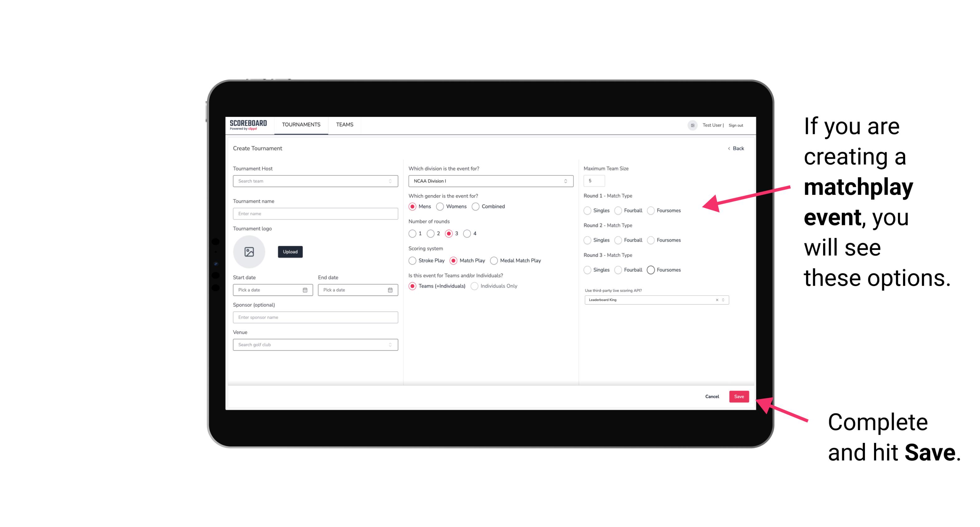Image resolution: width=980 pixels, height=527 pixels.
Task: Switch to the TEAMS tab
Action: [x=344, y=125]
